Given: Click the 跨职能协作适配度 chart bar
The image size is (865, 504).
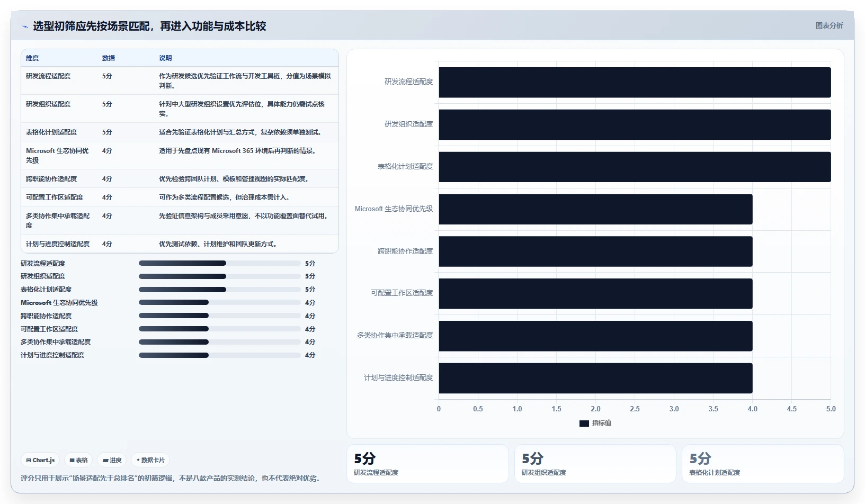Looking at the screenshot, I should point(595,251).
